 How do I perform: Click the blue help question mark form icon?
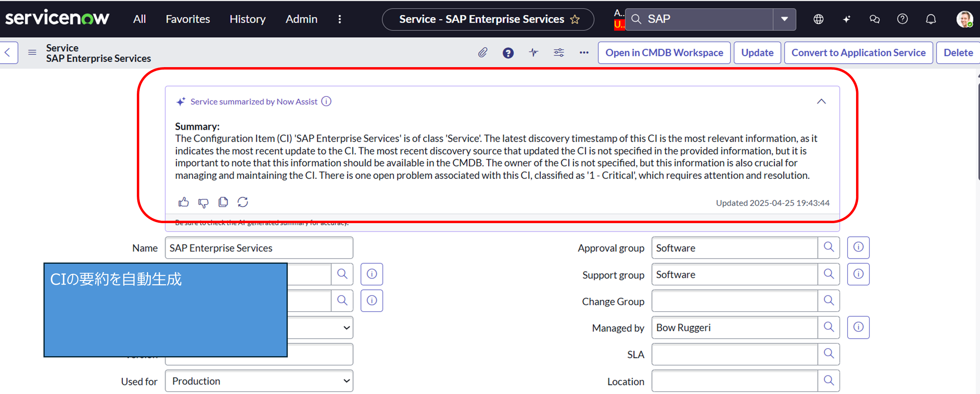pyautogui.click(x=508, y=53)
